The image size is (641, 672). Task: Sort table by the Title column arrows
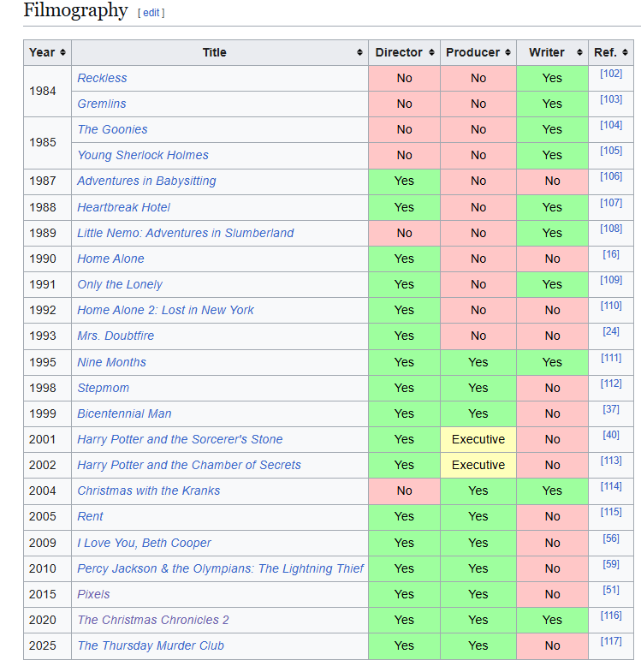[359, 52]
